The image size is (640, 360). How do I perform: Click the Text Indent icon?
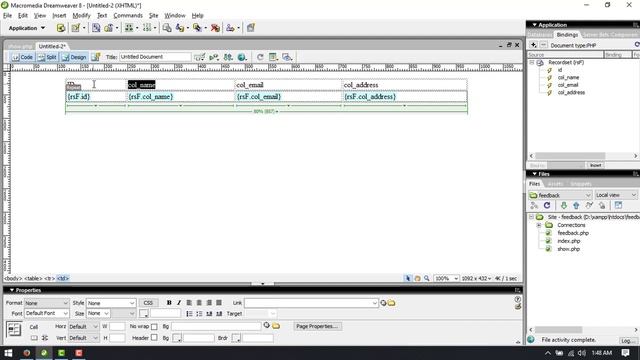pos(219,313)
